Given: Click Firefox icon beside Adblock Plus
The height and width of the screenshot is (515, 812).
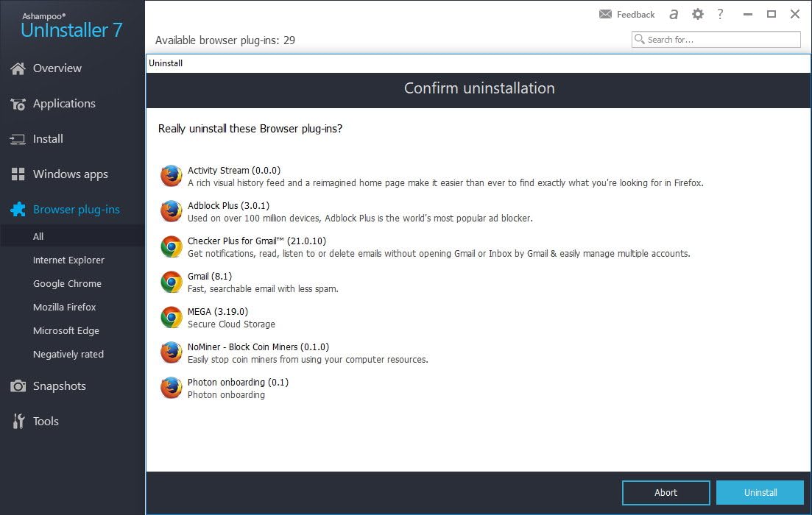Looking at the screenshot, I should pos(171,211).
